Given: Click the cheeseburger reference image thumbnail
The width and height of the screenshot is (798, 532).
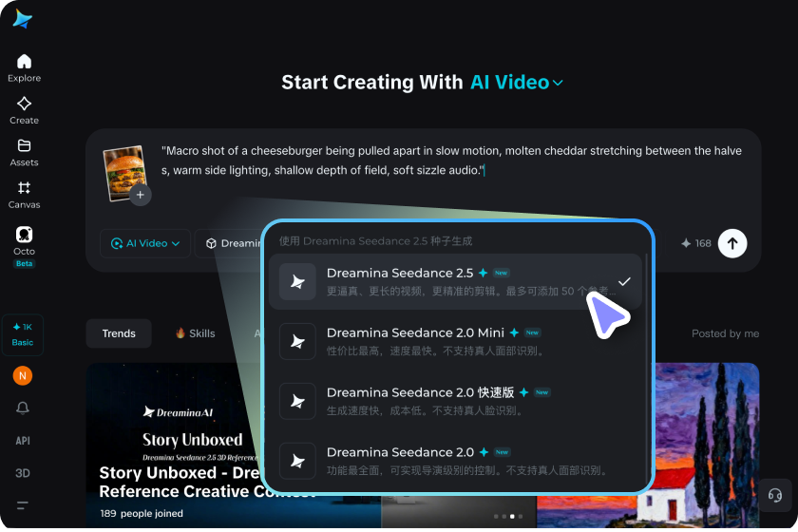Looking at the screenshot, I should tap(124, 172).
